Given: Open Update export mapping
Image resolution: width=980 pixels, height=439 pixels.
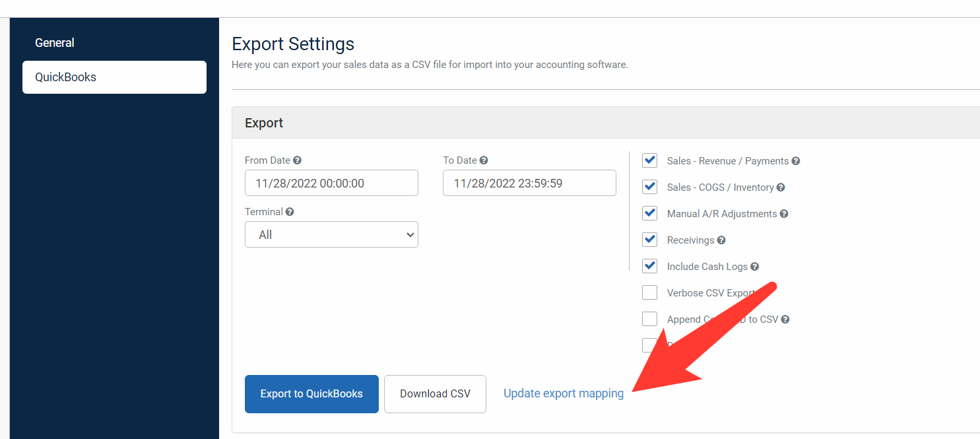Looking at the screenshot, I should pyautogui.click(x=563, y=393).
